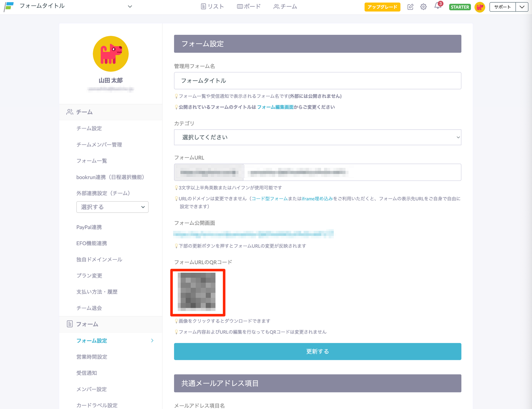This screenshot has width=532, height=409.
Task: Click the small user avatar in header
Action: click(480, 7)
